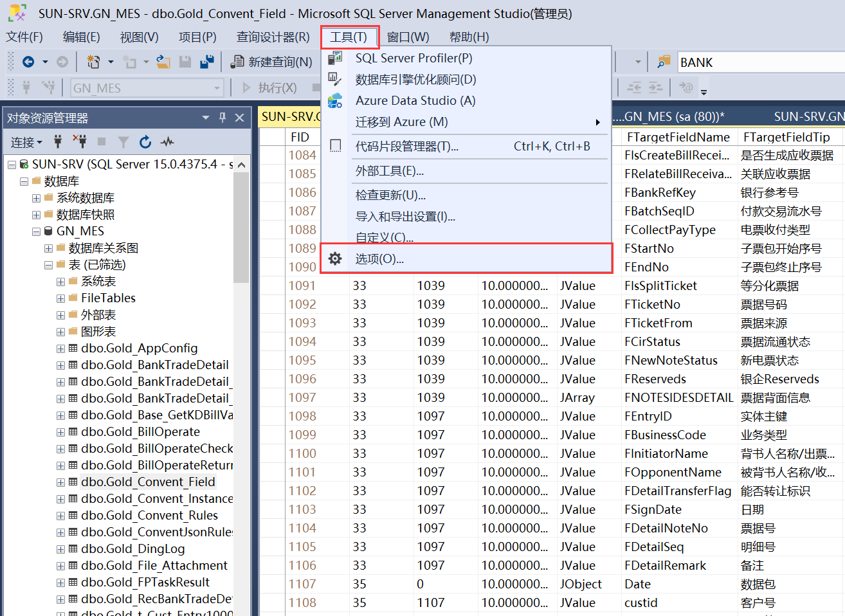The width and height of the screenshot is (845, 616).
Task: Pin the 对象资源管理器 panel
Action: point(223,118)
